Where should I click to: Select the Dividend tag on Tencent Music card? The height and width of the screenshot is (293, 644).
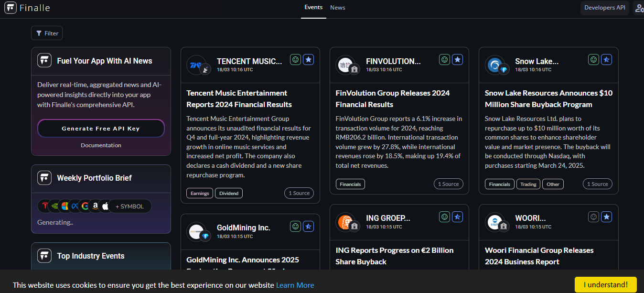point(229,193)
